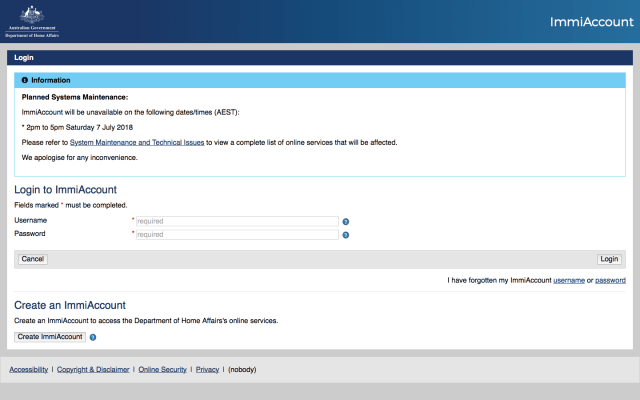Open the System Maintenance and Technical Issues link

pos(137,143)
